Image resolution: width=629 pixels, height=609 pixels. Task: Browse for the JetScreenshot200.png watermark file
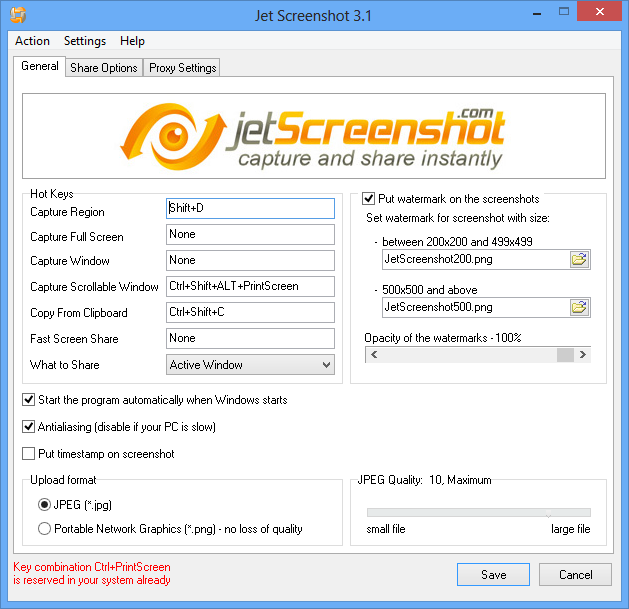pos(579,260)
